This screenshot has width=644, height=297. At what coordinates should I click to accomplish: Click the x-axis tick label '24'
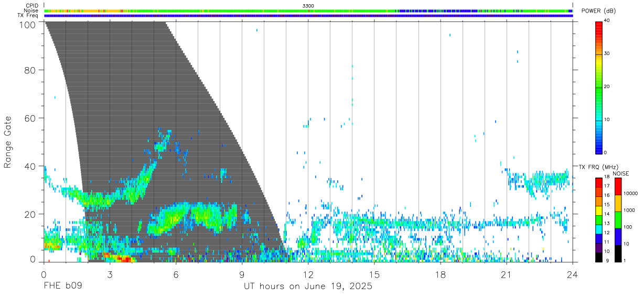point(572,274)
